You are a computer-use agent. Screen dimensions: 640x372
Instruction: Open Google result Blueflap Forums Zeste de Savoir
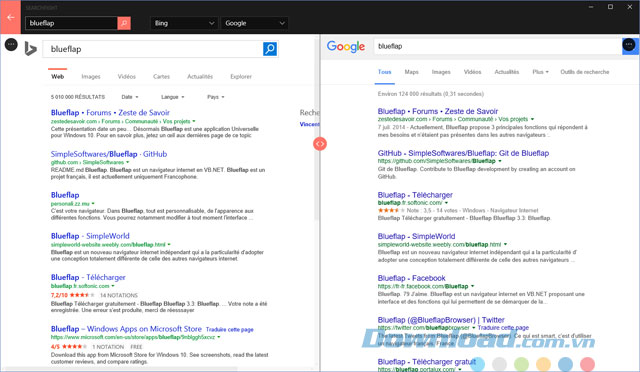click(438, 111)
